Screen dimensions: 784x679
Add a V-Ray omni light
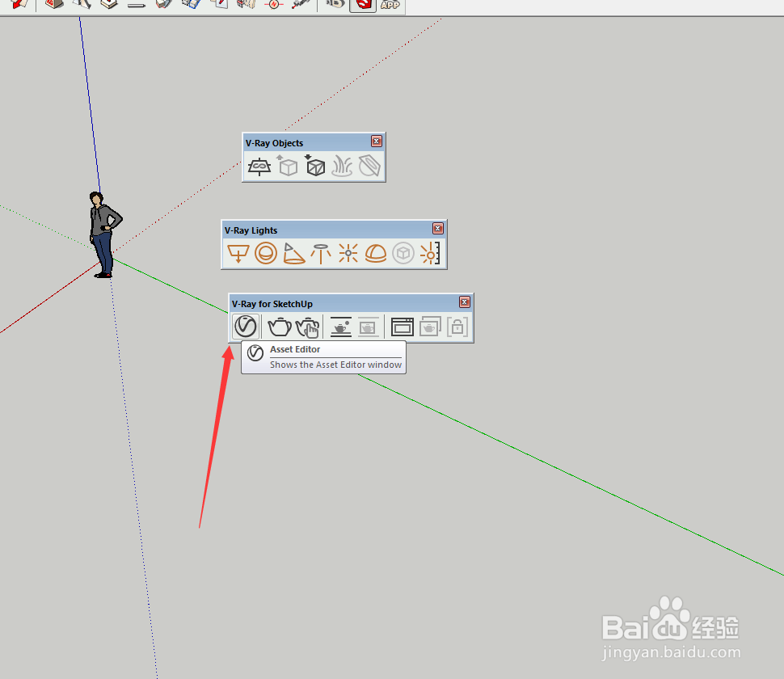point(348,253)
